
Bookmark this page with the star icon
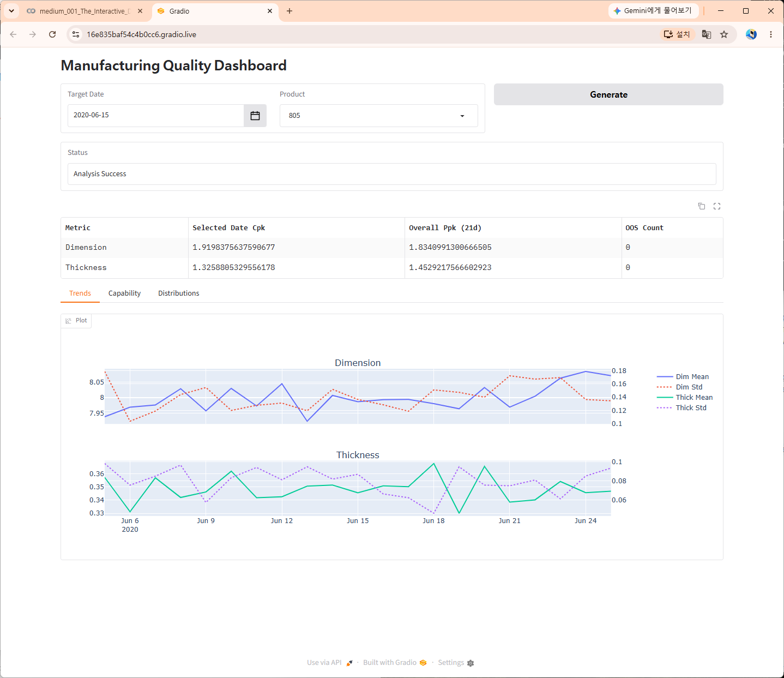pyautogui.click(x=724, y=34)
